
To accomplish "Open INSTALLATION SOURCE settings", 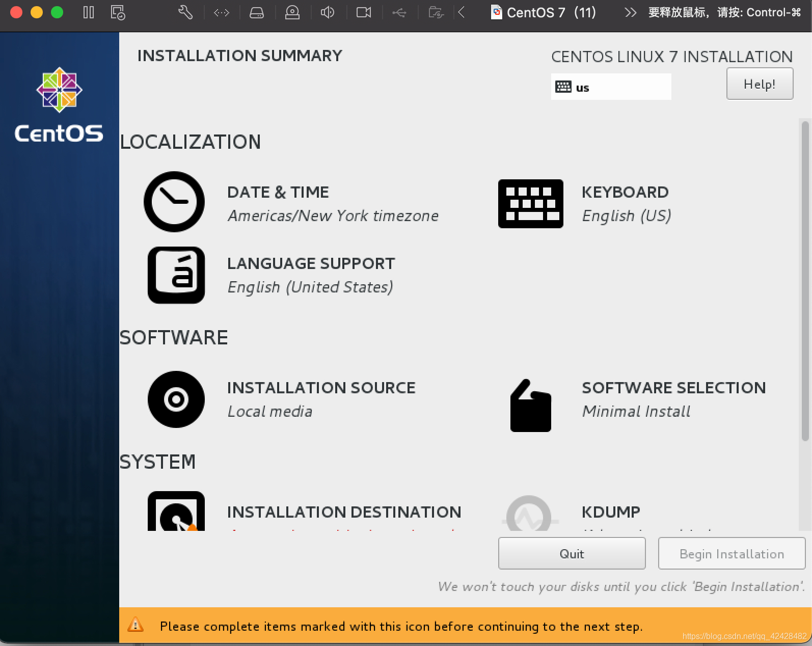I will [321, 388].
